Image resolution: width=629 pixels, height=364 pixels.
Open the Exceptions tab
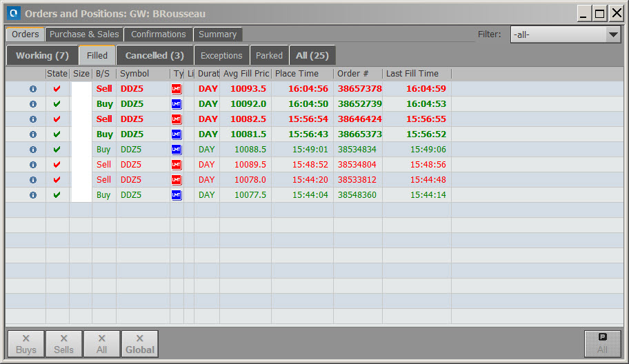[x=221, y=55]
